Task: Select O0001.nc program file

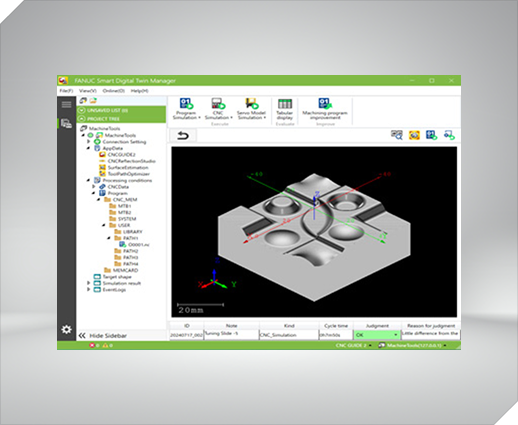Action: [x=139, y=245]
